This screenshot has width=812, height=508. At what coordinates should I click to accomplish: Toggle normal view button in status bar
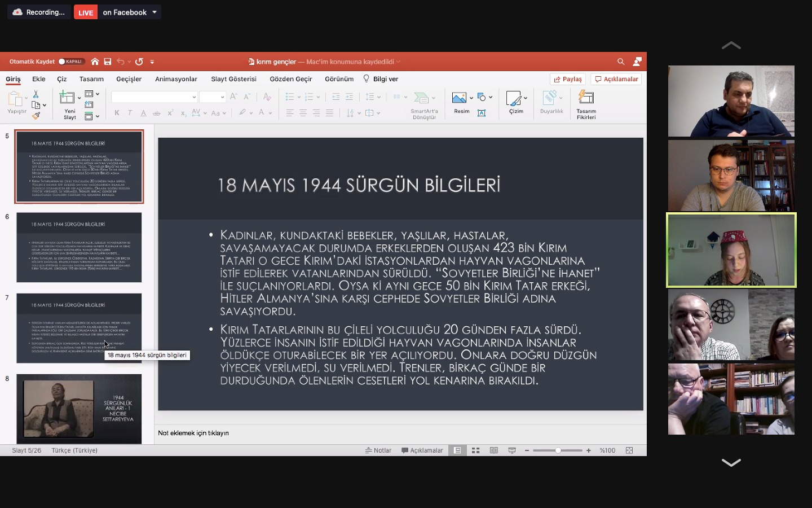pyautogui.click(x=458, y=450)
